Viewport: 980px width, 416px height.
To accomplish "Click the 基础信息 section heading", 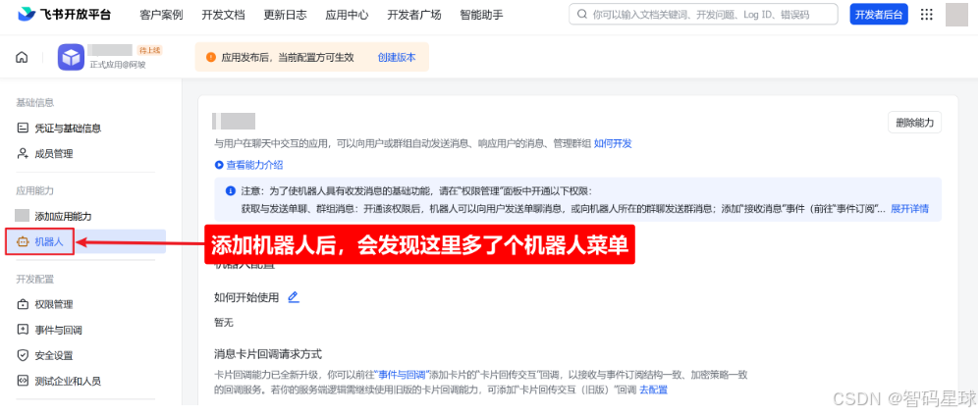I will (x=35, y=102).
